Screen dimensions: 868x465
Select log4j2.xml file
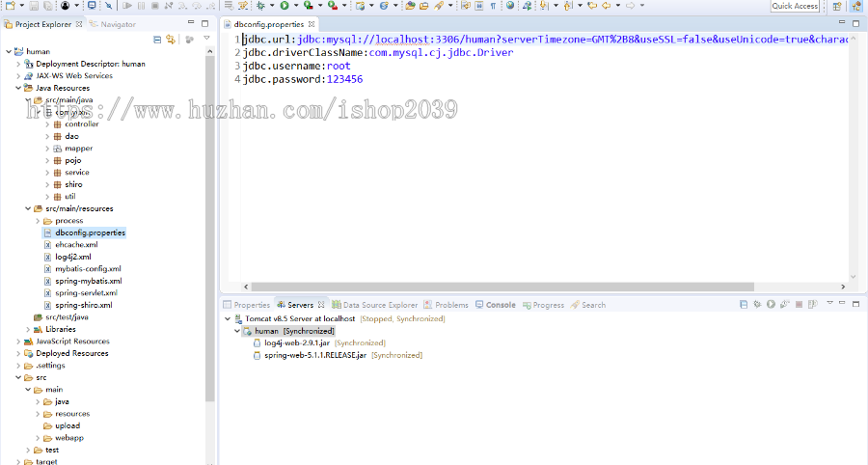tap(73, 257)
